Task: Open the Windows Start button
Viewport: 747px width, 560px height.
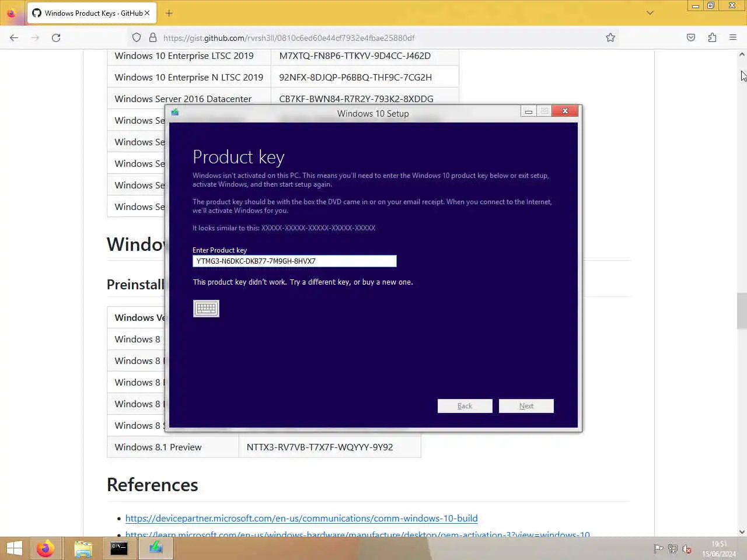Action: pyautogui.click(x=14, y=548)
